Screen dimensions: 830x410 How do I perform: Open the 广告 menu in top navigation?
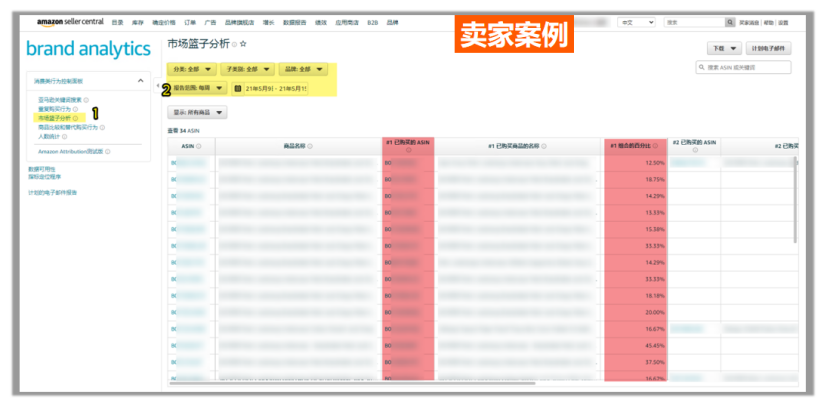pyautogui.click(x=210, y=23)
